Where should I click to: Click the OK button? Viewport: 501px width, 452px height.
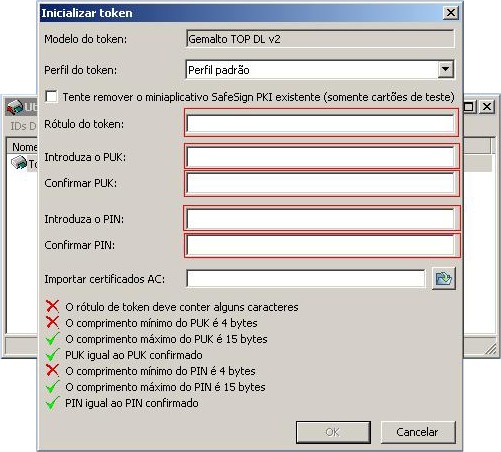point(333,432)
